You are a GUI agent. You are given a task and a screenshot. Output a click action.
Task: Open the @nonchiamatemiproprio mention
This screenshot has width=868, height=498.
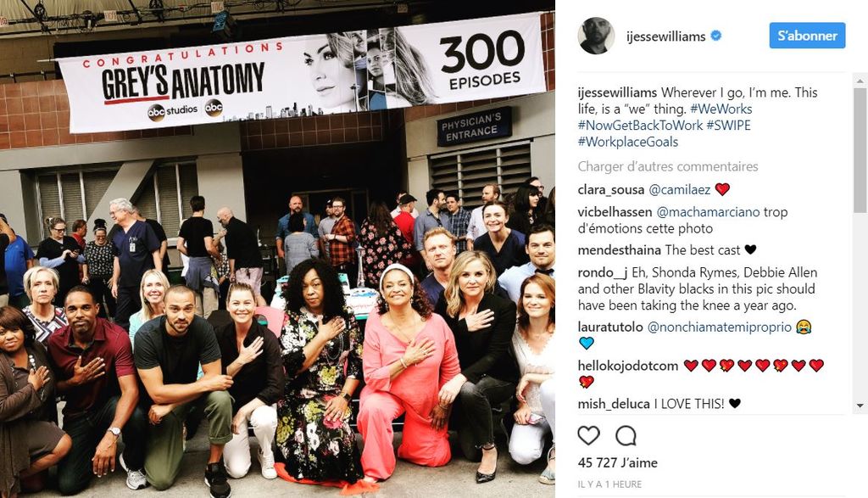(x=719, y=327)
